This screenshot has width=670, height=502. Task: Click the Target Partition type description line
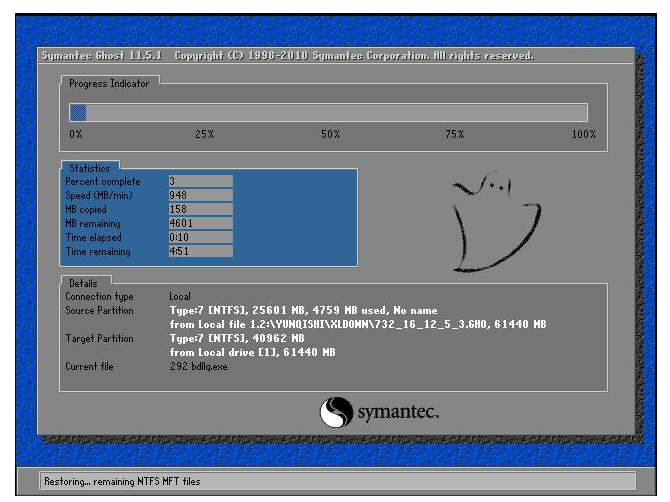[x=253, y=339]
